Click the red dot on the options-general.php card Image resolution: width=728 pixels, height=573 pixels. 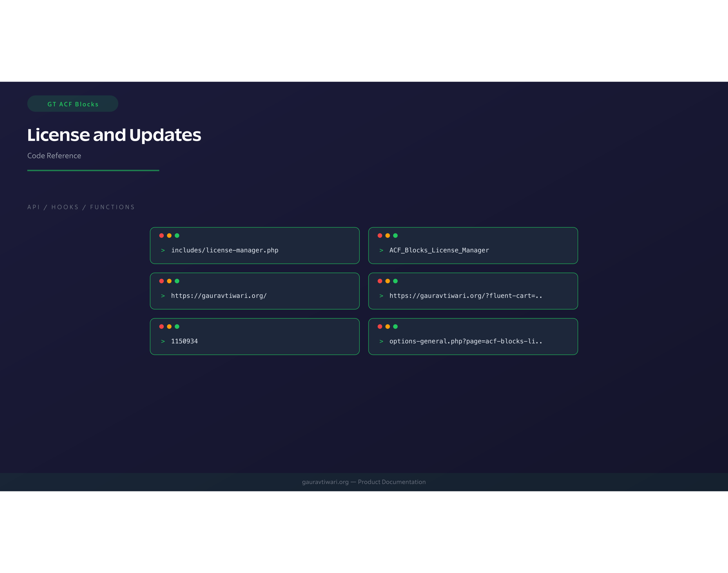tap(380, 326)
